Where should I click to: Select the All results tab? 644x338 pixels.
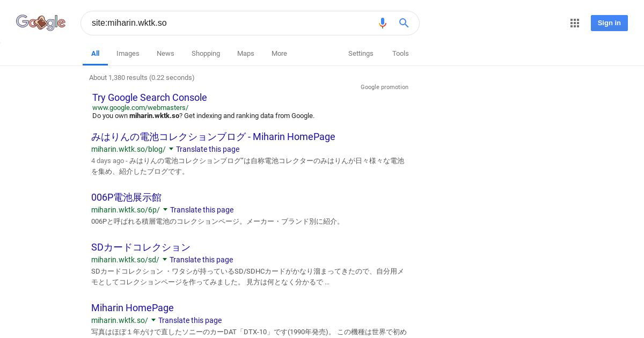(95, 54)
